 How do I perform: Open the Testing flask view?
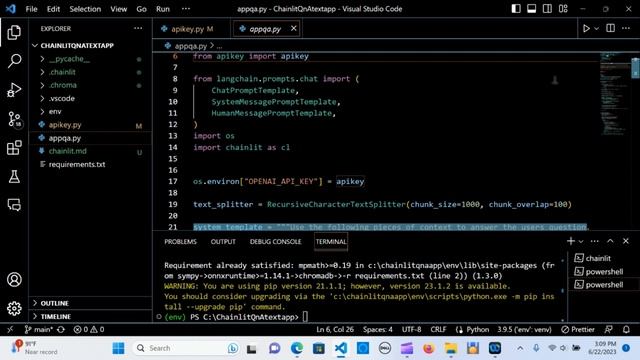(x=14, y=176)
